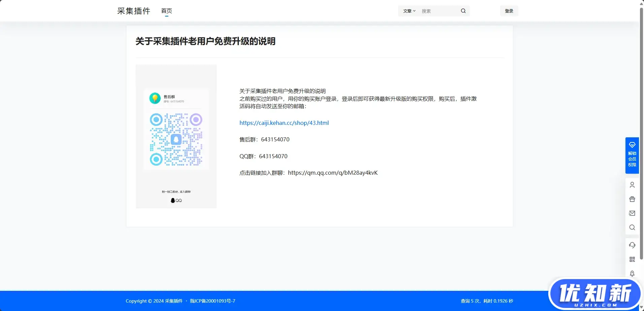Open the user profile icon in sidebar
644x311 pixels.
pyautogui.click(x=632, y=185)
